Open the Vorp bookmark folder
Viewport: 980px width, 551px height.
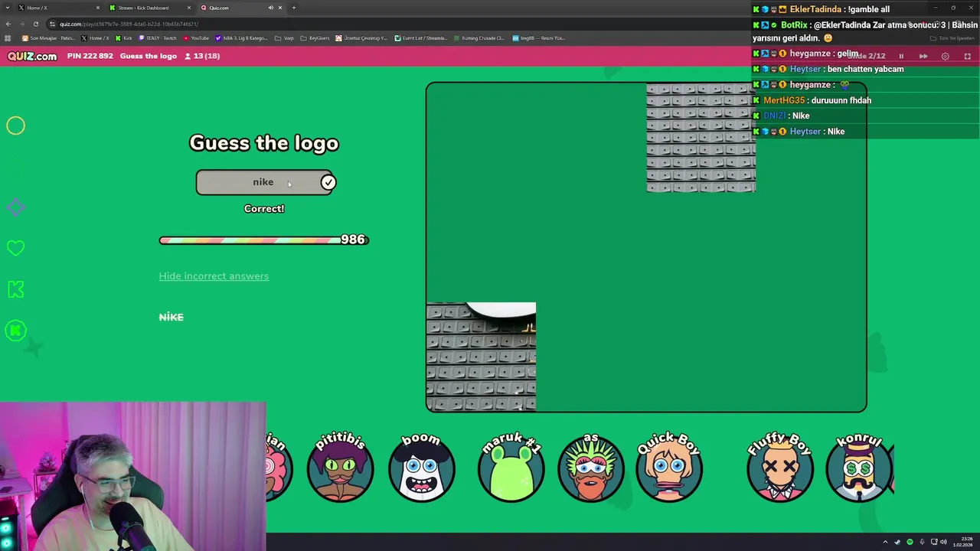pyautogui.click(x=284, y=38)
